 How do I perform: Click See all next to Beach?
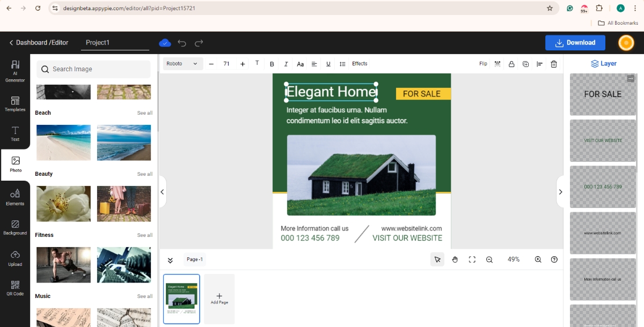pos(144,113)
